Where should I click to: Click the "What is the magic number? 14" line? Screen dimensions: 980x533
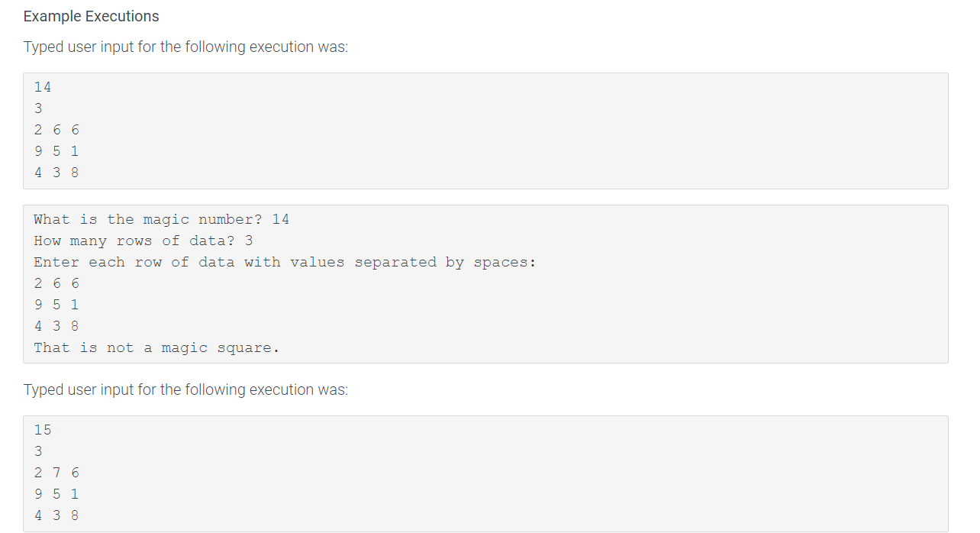pos(161,219)
